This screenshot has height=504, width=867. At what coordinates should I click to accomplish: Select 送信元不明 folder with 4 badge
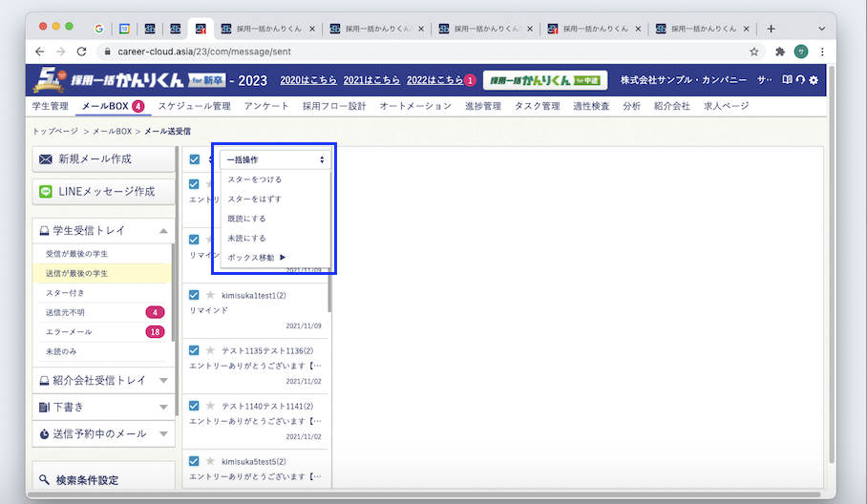(x=101, y=313)
